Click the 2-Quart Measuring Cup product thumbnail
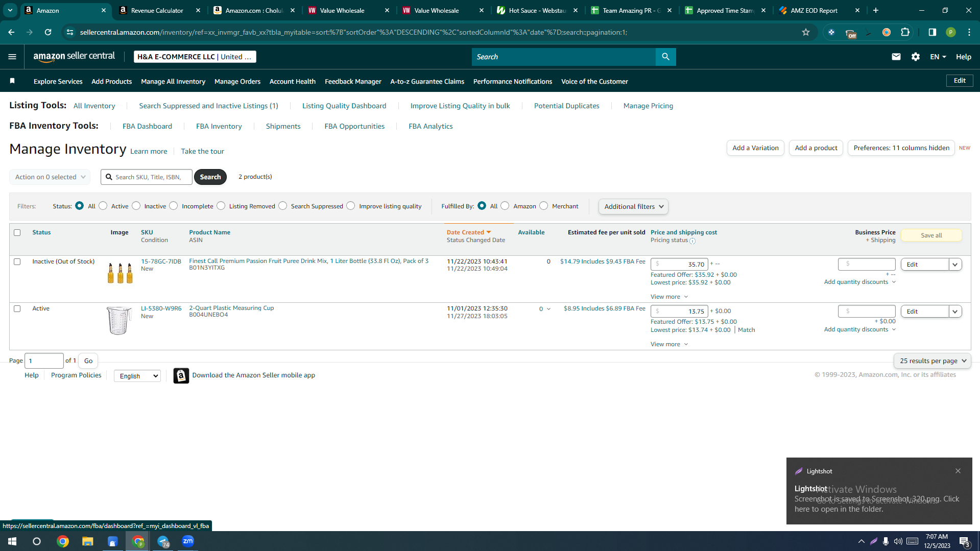The height and width of the screenshot is (551, 980). pos(119,320)
